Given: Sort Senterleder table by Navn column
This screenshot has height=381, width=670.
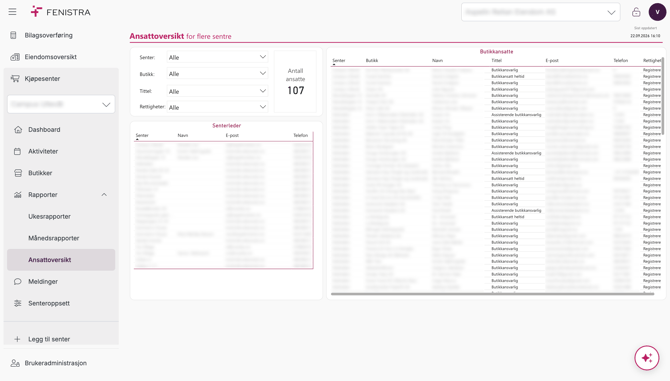Looking at the screenshot, I should pos(182,135).
